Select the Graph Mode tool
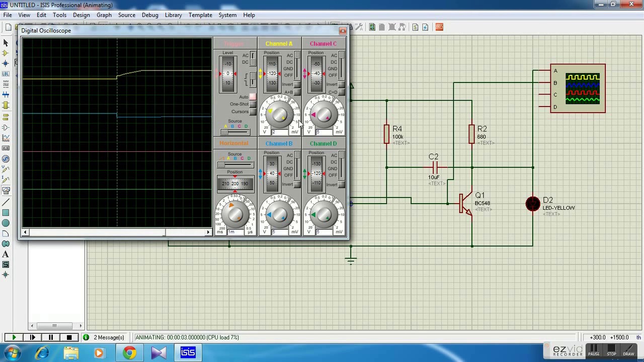The image size is (644, 362). coord(6,138)
